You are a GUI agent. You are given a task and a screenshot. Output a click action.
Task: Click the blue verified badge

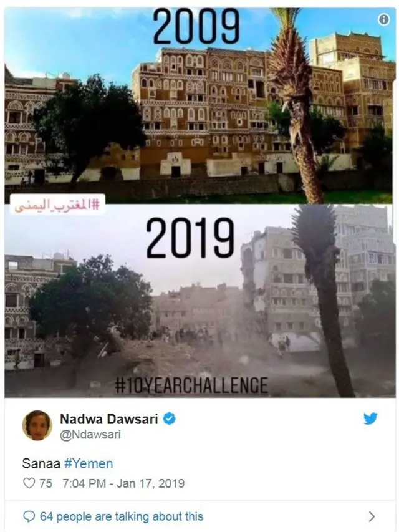coord(170,418)
